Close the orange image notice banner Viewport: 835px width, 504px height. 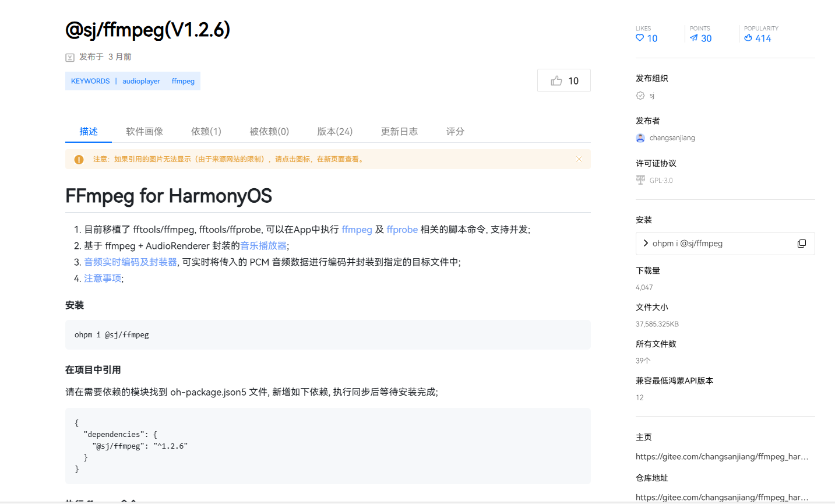point(579,159)
